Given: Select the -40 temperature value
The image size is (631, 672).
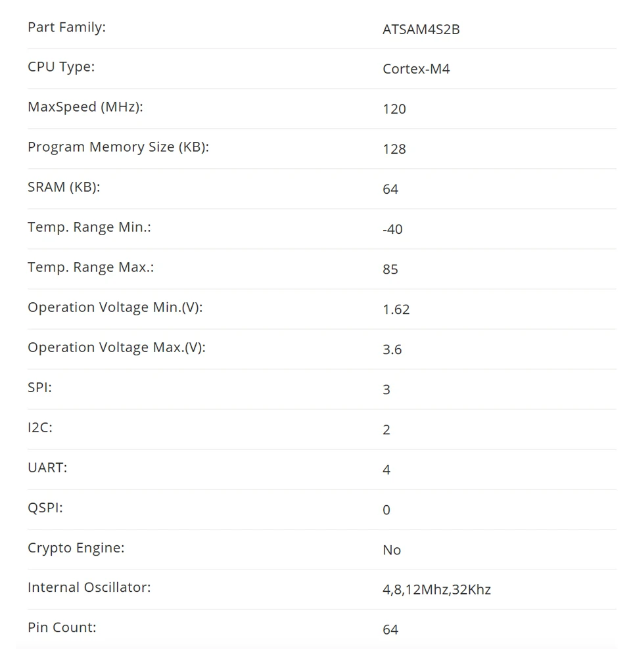Looking at the screenshot, I should pyautogui.click(x=392, y=229).
